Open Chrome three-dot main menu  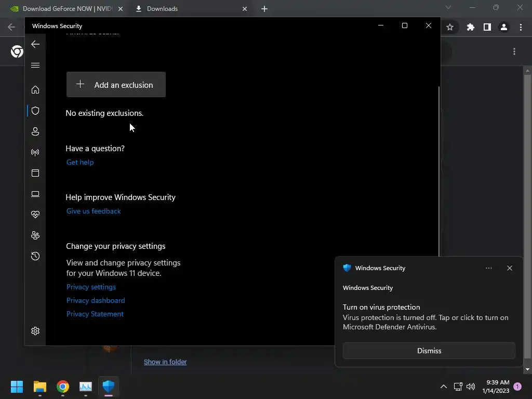coord(521,27)
